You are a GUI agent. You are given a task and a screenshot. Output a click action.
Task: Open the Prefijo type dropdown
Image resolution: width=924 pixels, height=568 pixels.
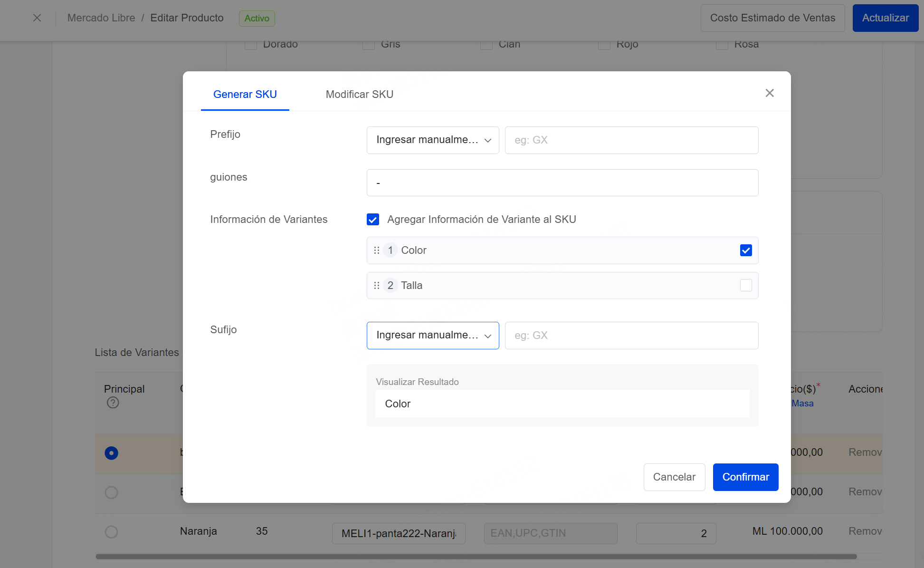(433, 140)
